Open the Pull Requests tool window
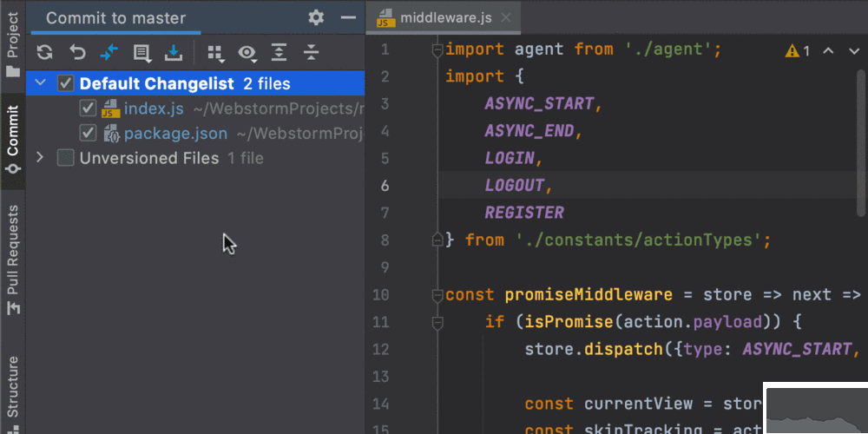 click(x=12, y=260)
